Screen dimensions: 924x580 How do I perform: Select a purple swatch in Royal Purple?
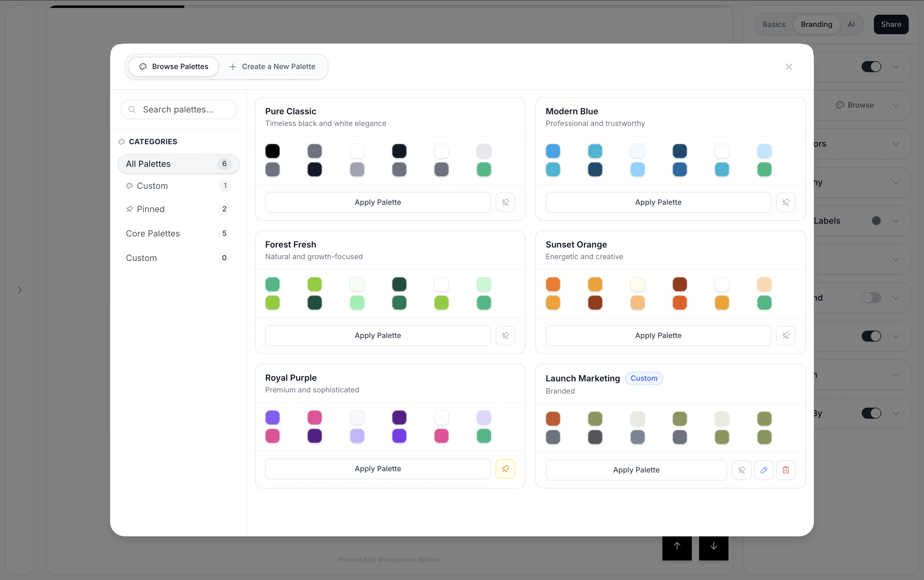point(272,418)
